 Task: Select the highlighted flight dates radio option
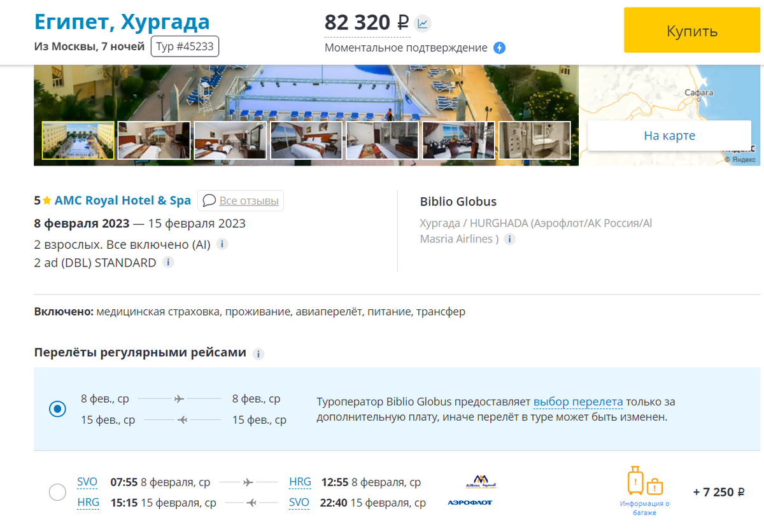click(x=58, y=410)
